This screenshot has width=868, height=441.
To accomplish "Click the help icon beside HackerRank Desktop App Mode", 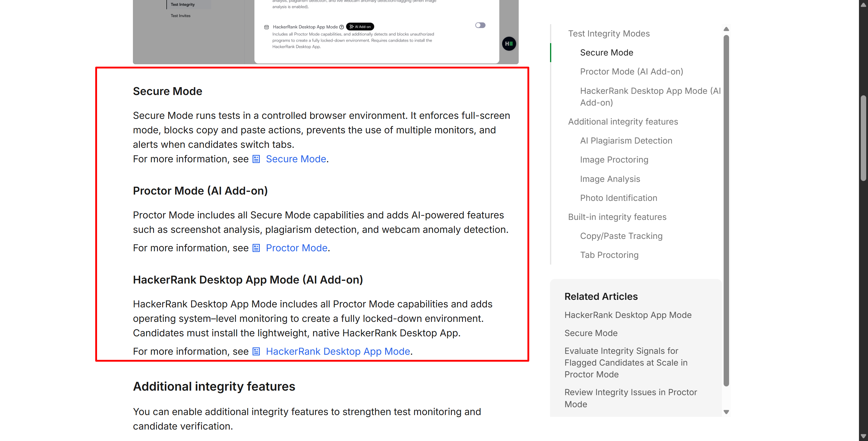I will tap(341, 27).
